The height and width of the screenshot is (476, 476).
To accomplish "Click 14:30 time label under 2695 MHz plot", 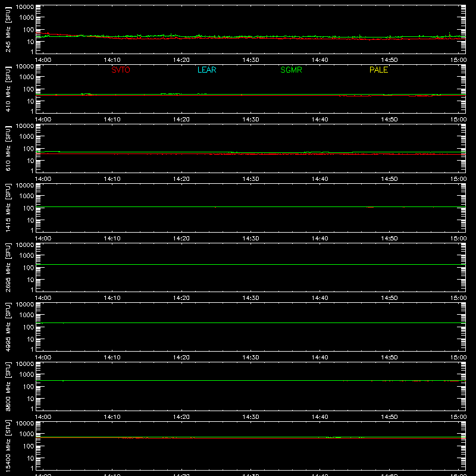I will coord(250,298).
